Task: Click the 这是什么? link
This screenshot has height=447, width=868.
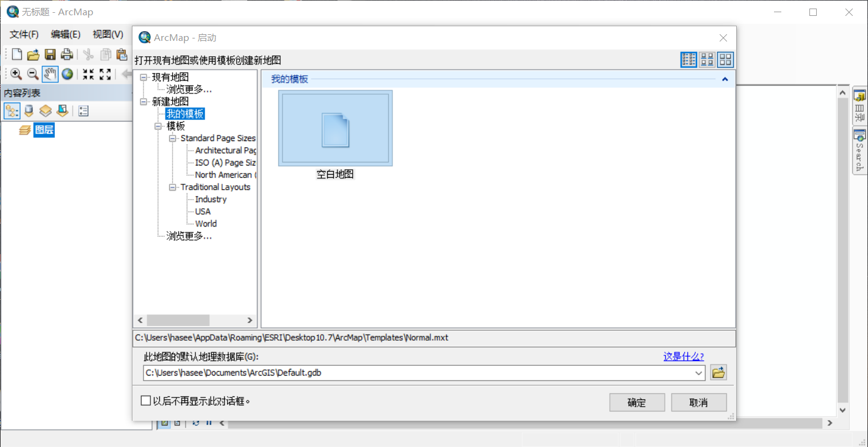Action: point(684,357)
